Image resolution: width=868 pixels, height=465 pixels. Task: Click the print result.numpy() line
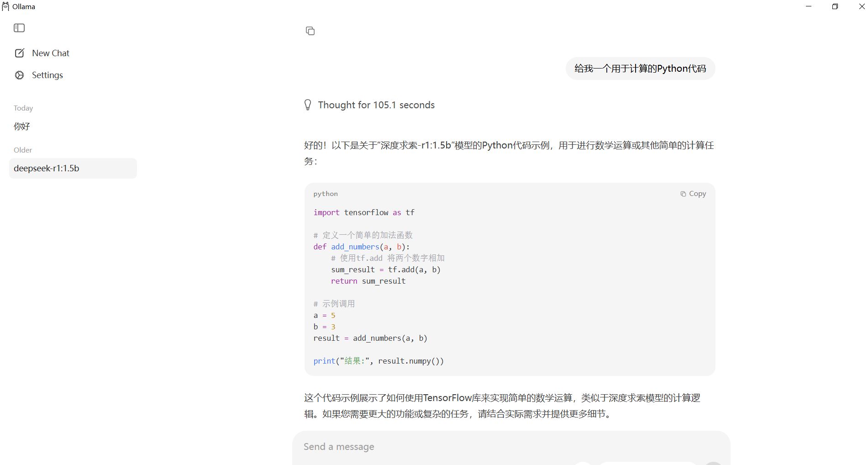(379, 361)
